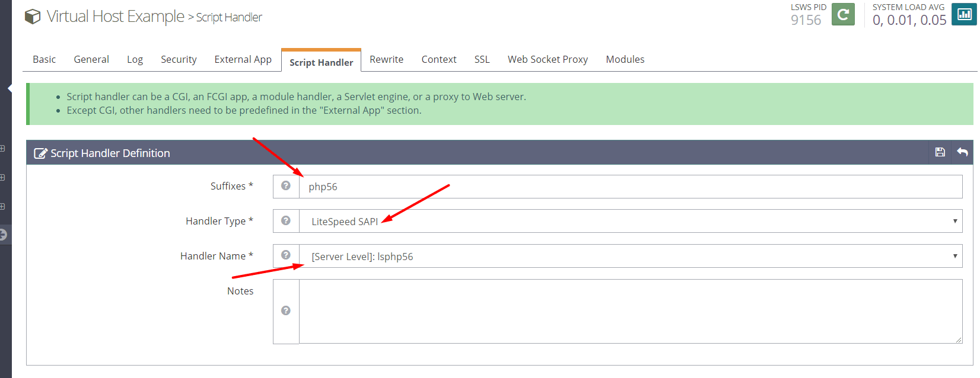Screen dimensions: 980x378
Task: Open the Handler Type dropdown
Action: click(x=630, y=221)
